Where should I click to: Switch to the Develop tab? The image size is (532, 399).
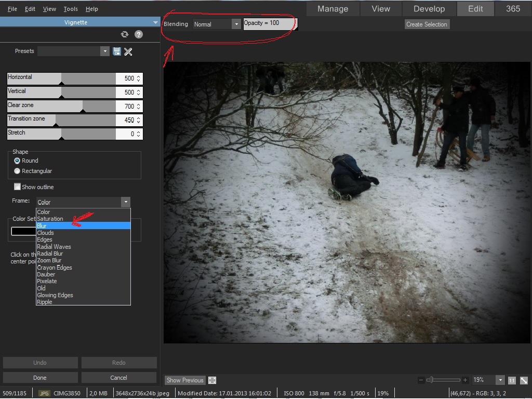point(429,8)
